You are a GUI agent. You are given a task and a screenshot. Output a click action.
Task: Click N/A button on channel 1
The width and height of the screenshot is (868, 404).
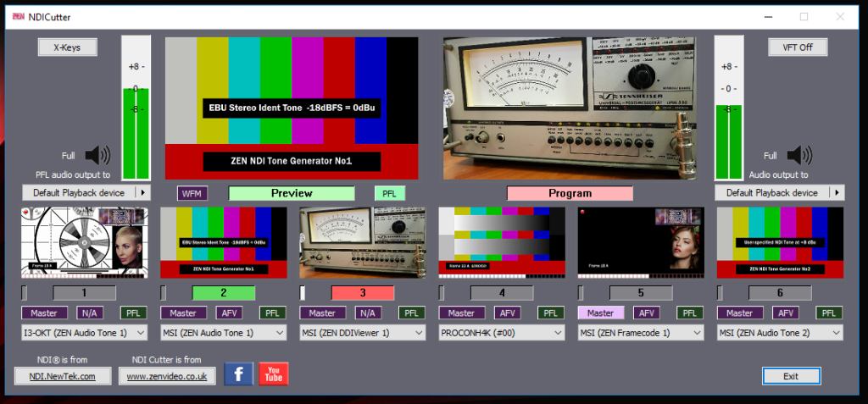pyautogui.click(x=90, y=313)
